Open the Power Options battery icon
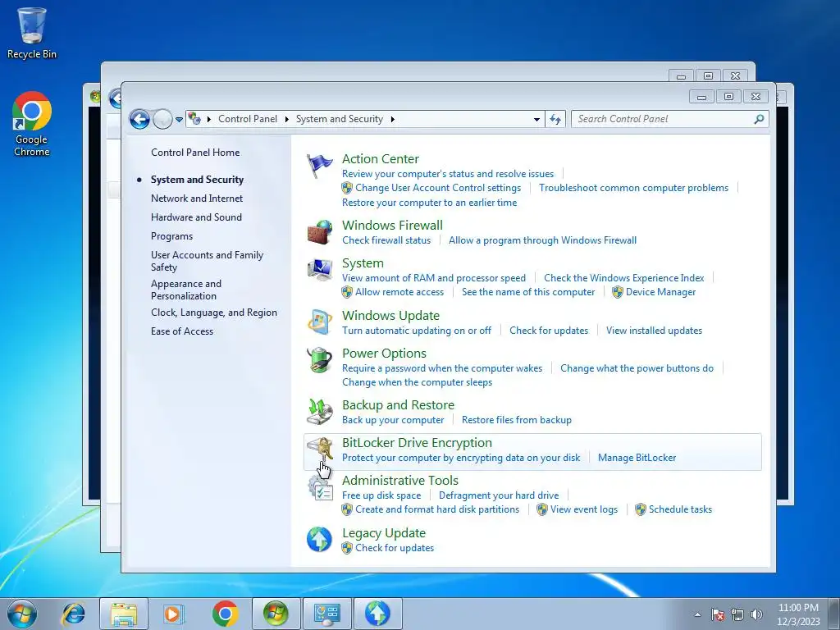Screen dimensions: 840x630 coord(320,359)
